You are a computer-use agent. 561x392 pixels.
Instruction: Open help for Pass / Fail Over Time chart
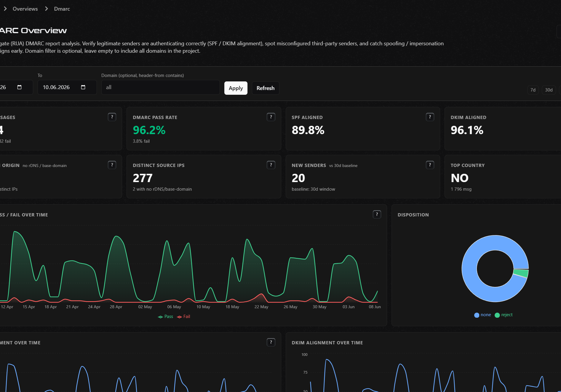pyautogui.click(x=377, y=214)
